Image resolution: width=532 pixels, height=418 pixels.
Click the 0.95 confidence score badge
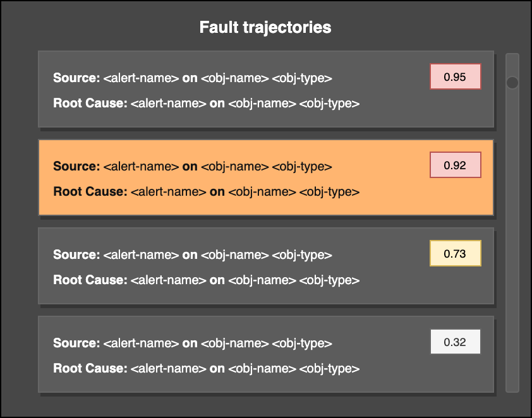tap(456, 75)
